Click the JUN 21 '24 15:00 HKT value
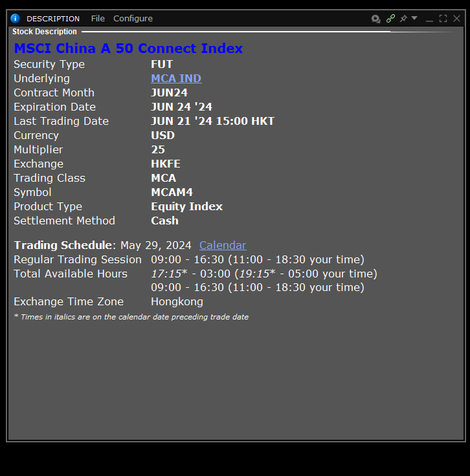 pyautogui.click(x=213, y=121)
